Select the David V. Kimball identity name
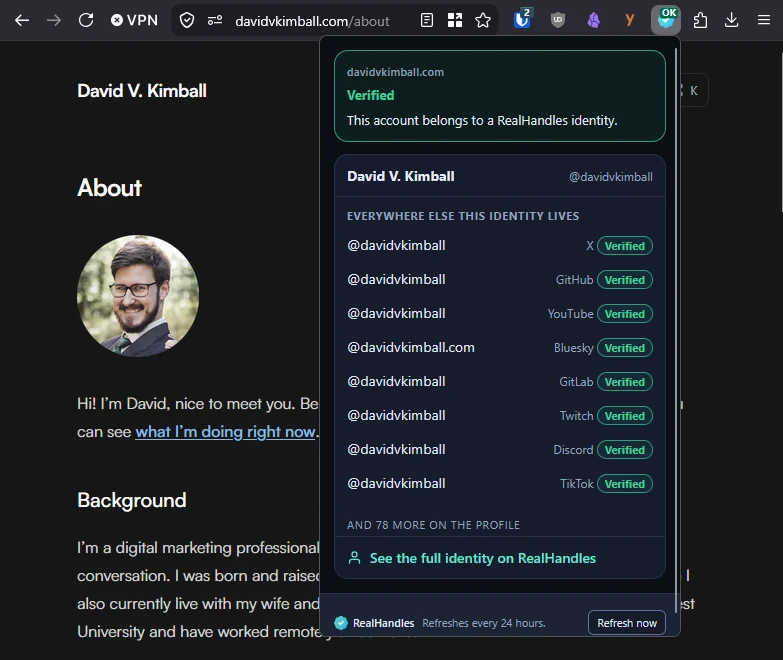This screenshot has height=660, width=783. point(400,176)
